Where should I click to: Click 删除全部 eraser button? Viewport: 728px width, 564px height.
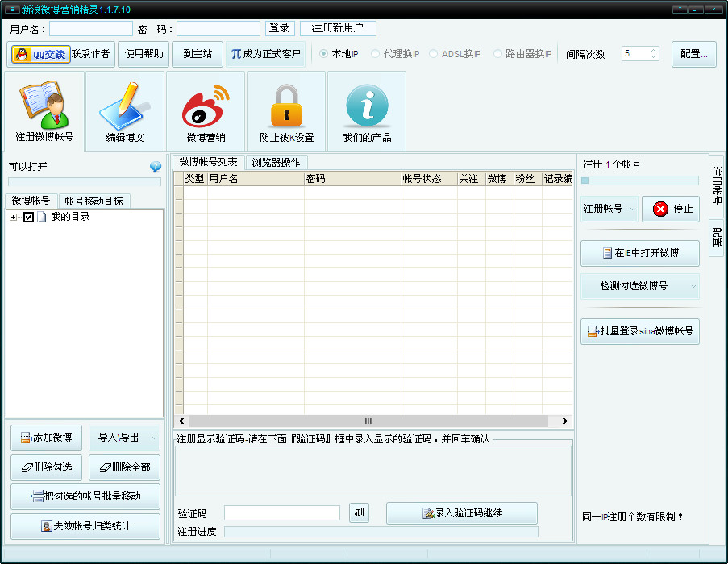click(124, 467)
